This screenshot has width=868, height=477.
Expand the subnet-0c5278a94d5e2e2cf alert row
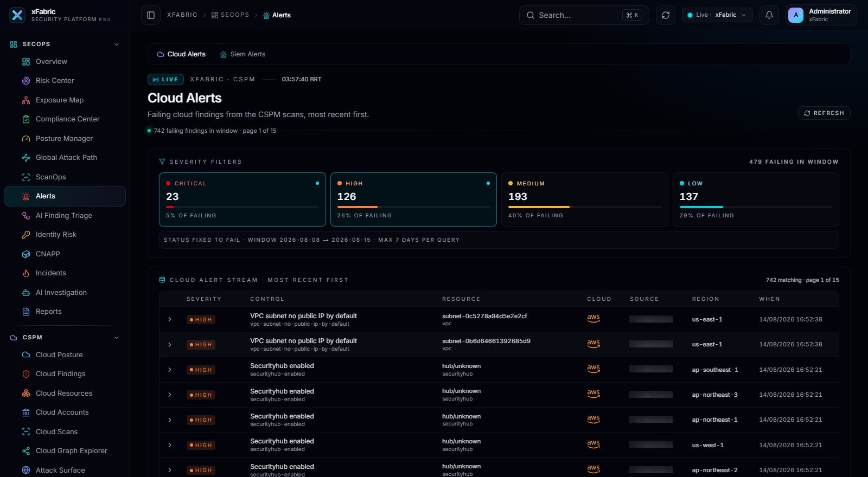[x=170, y=319]
